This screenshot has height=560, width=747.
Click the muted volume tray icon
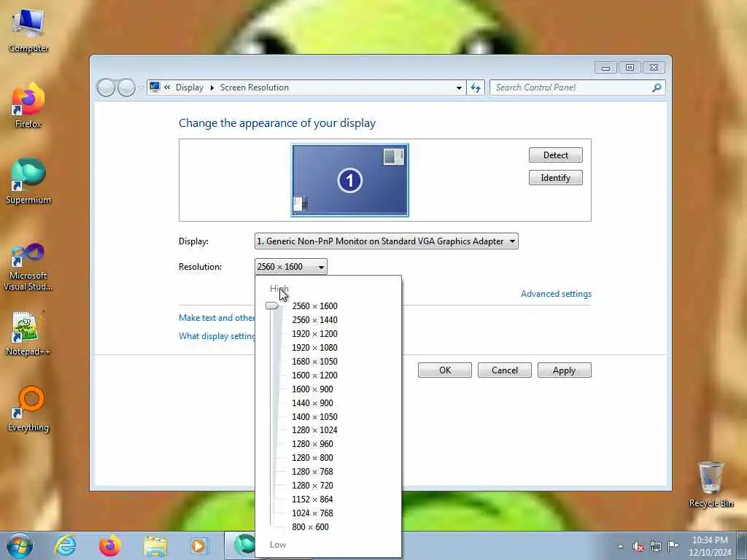[638, 546]
